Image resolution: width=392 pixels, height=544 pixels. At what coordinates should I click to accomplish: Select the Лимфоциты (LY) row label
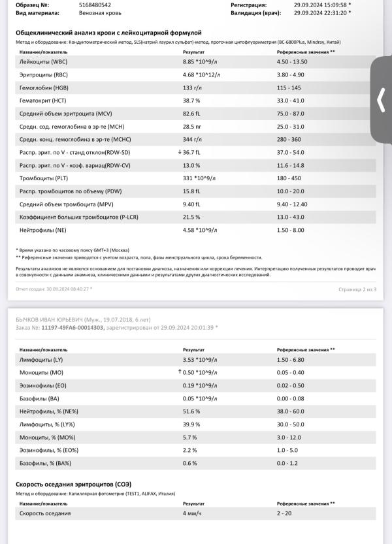pyautogui.click(x=41, y=359)
